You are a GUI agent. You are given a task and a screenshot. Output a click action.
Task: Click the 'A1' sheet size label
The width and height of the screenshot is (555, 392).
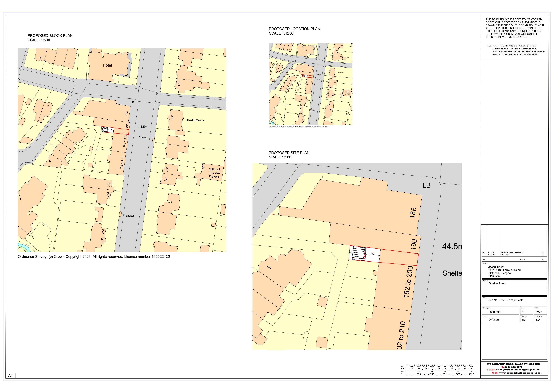[x=10, y=376]
